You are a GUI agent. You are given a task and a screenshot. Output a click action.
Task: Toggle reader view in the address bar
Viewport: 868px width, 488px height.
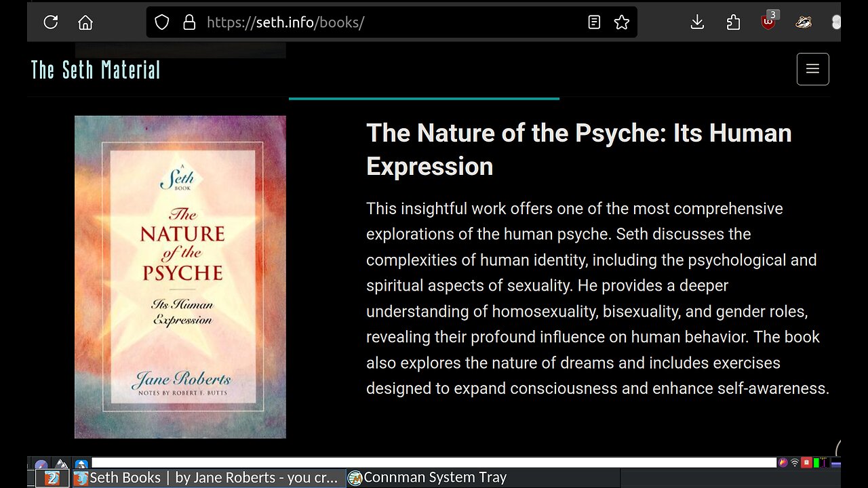coord(594,22)
